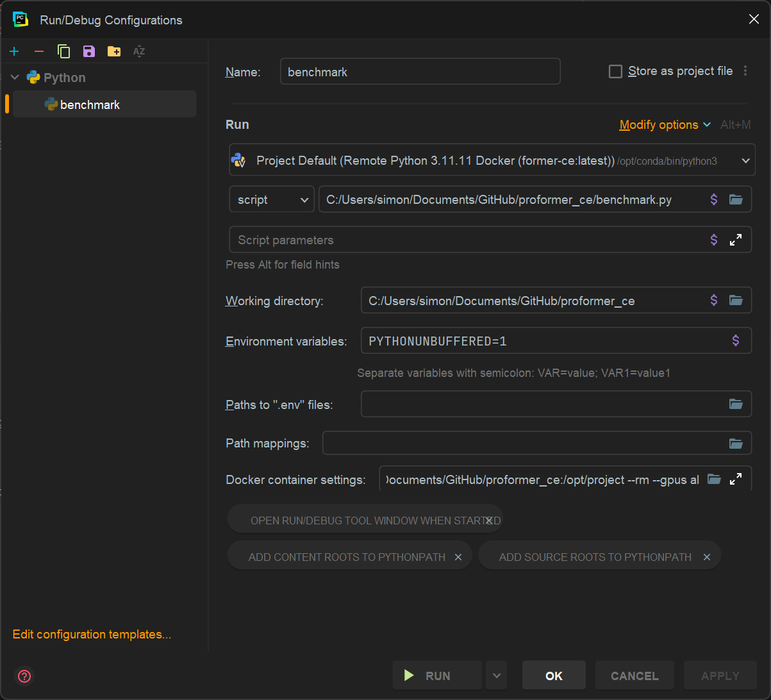Copy the benchmark configuration
This screenshot has width=771, height=700.
[63, 51]
